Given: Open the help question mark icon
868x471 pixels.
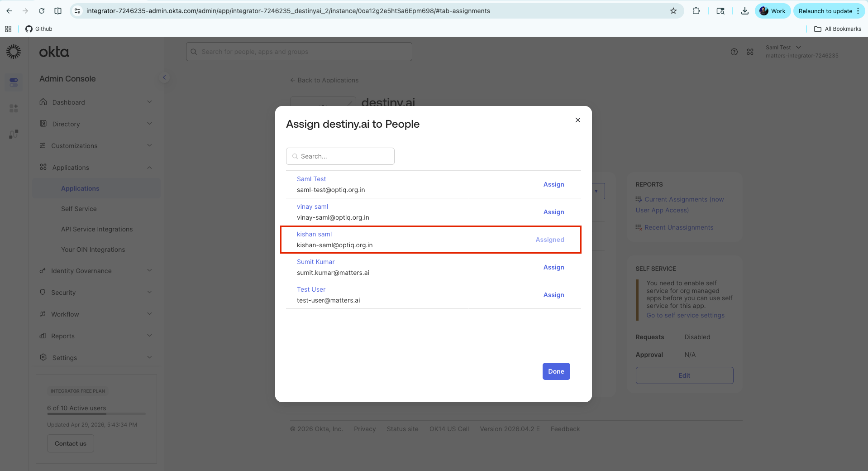Looking at the screenshot, I should (x=734, y=52).
